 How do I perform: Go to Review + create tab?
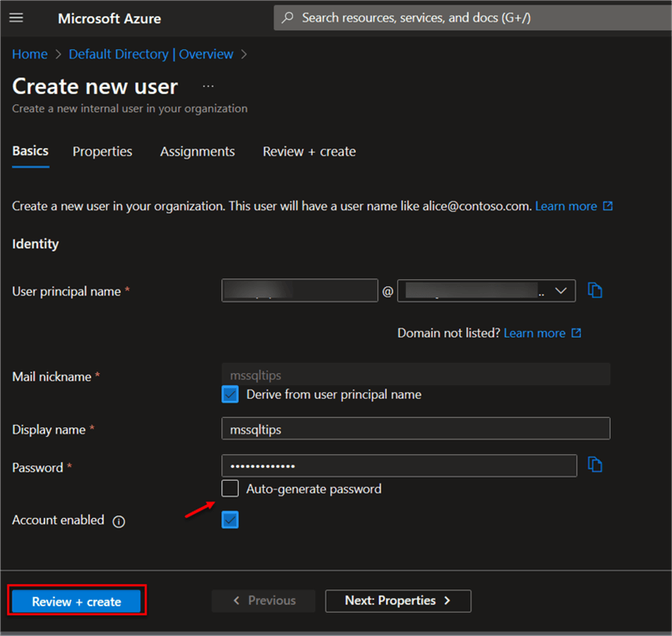309,152
